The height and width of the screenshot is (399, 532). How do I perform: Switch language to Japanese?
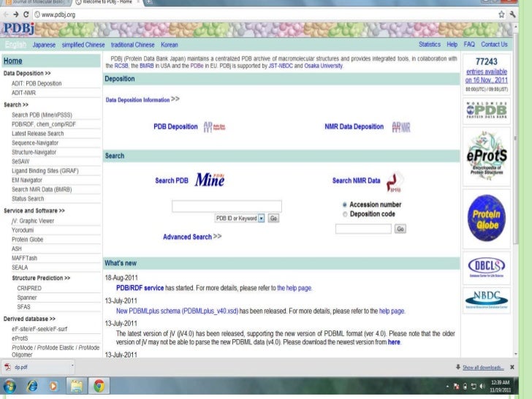point(44,45)
